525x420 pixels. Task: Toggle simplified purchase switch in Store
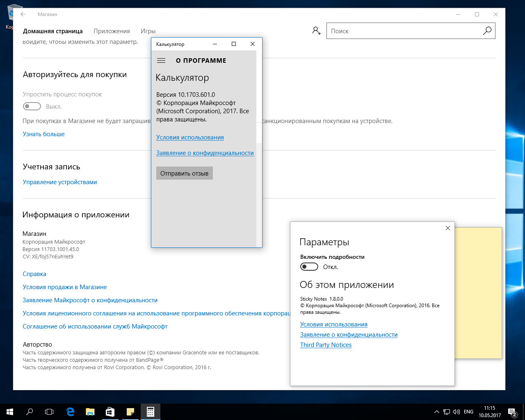pyautogui.click(x=32, y=107)
